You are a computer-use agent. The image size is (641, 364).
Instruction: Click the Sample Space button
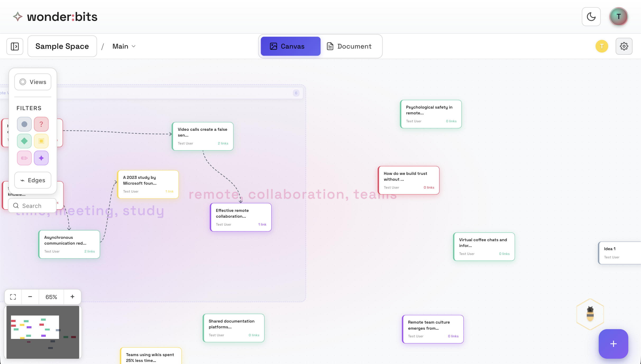62,46
